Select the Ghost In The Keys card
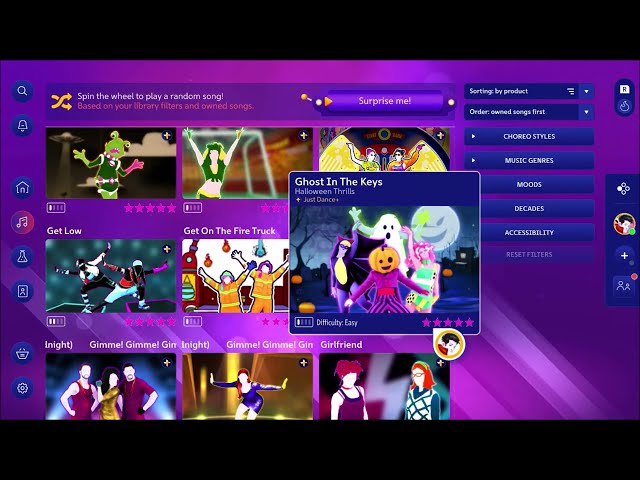 point(384,253)
